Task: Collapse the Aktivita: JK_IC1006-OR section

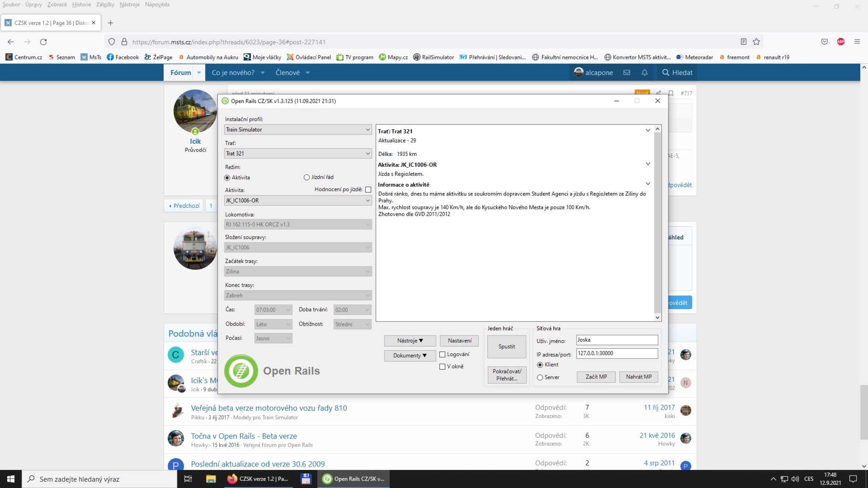Action: [648, 164]
